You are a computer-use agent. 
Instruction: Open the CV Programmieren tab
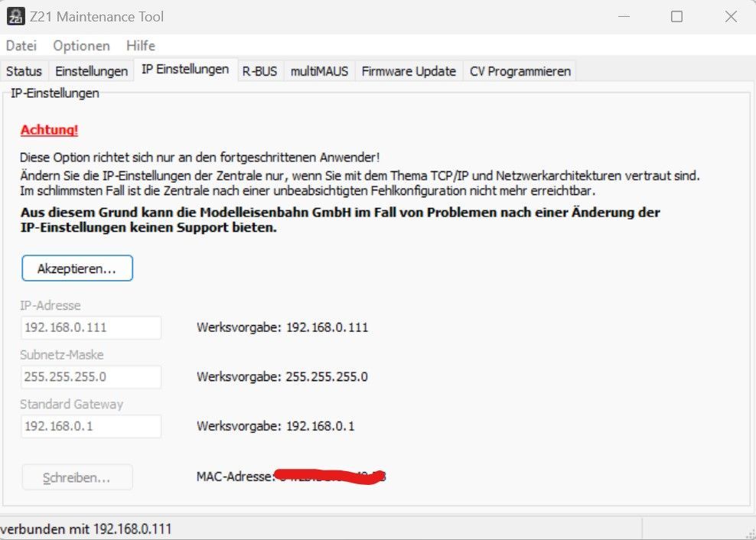520,71
